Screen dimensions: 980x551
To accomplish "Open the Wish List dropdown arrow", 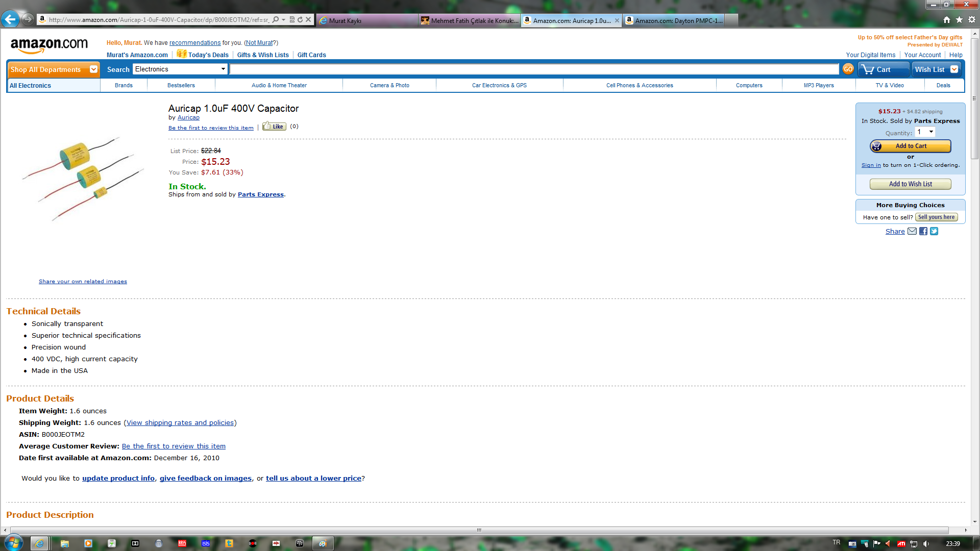I will pos(954,69).
